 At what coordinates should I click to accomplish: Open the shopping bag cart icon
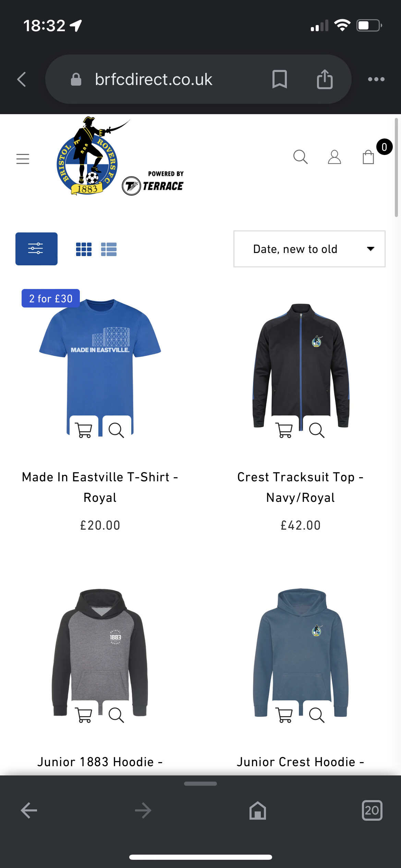(x=368, y=157)
